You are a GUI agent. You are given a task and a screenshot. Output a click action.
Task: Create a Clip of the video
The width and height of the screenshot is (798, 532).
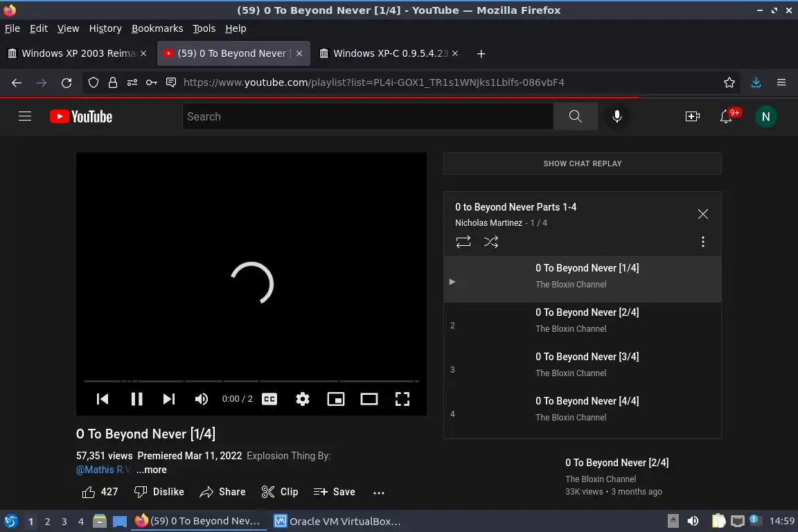(279, 492)
